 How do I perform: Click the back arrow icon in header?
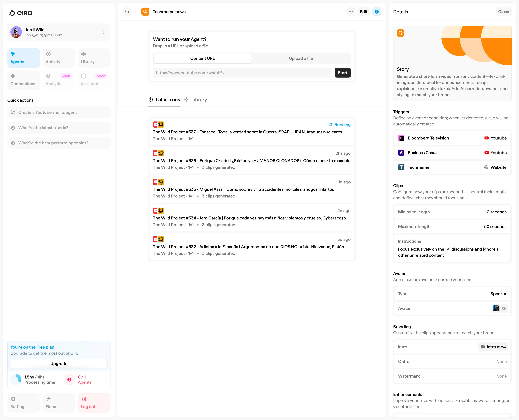(127, 12)
